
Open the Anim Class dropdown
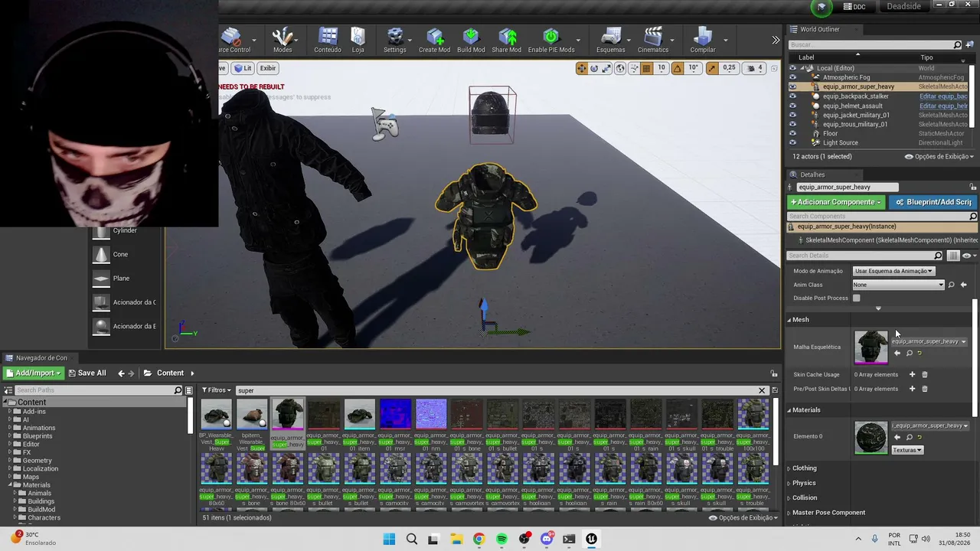(899, 285)
